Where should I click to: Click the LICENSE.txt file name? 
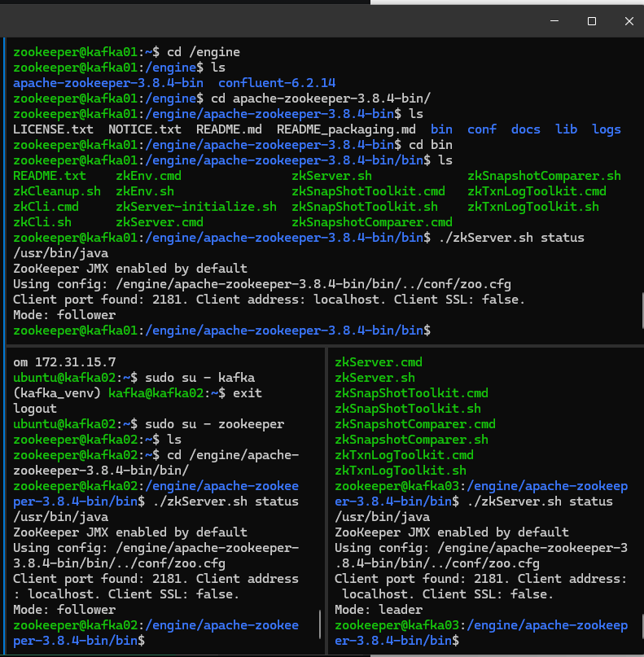(53, 129)
